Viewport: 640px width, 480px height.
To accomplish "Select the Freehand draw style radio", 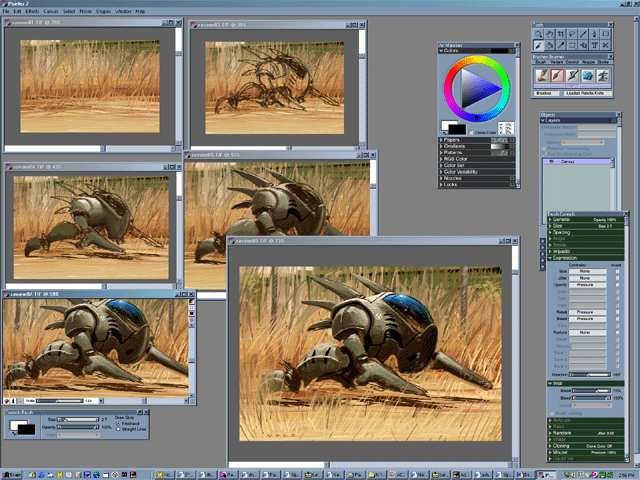I will (118, 424).
